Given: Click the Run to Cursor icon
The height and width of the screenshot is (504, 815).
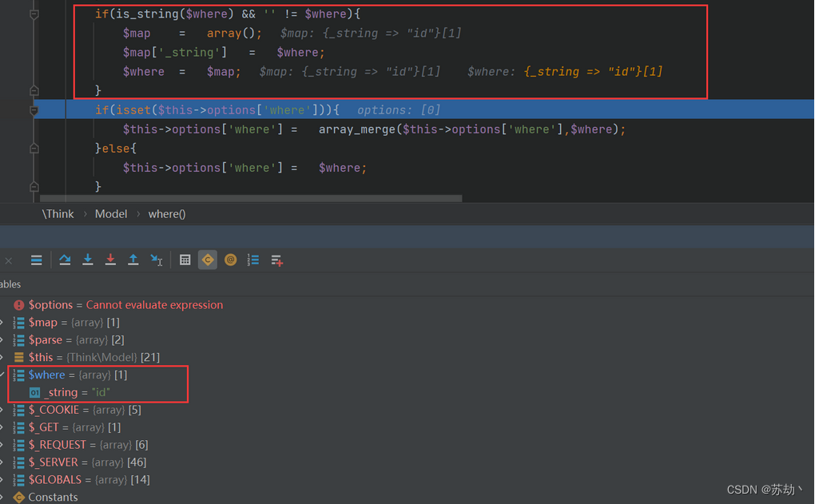Looking at the screenshot, I should [156, 260].
